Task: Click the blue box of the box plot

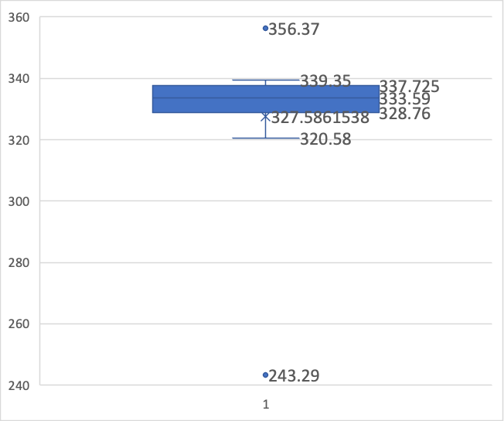Action: pyautogui.click(x=201, y=98)
